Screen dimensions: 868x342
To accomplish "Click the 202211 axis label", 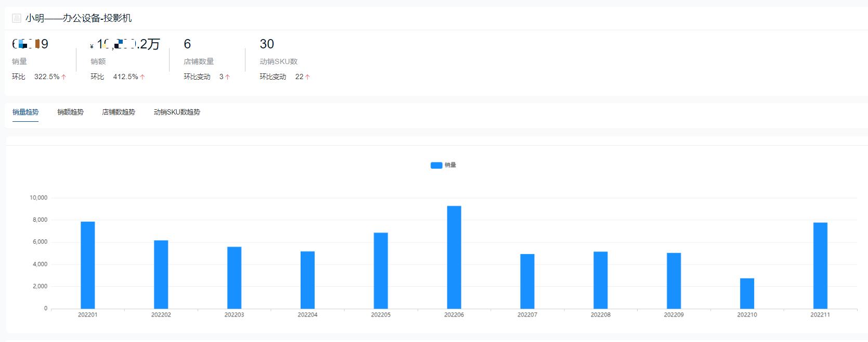I will pyautogui.click(x=820, y=315).
